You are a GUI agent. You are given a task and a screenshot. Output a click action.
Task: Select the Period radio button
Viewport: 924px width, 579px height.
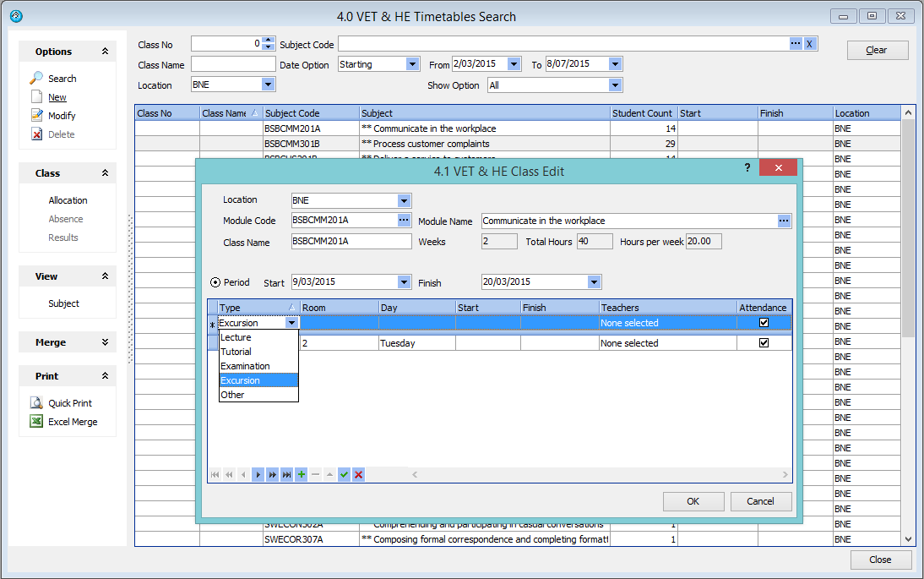click(x=215, y=282)
